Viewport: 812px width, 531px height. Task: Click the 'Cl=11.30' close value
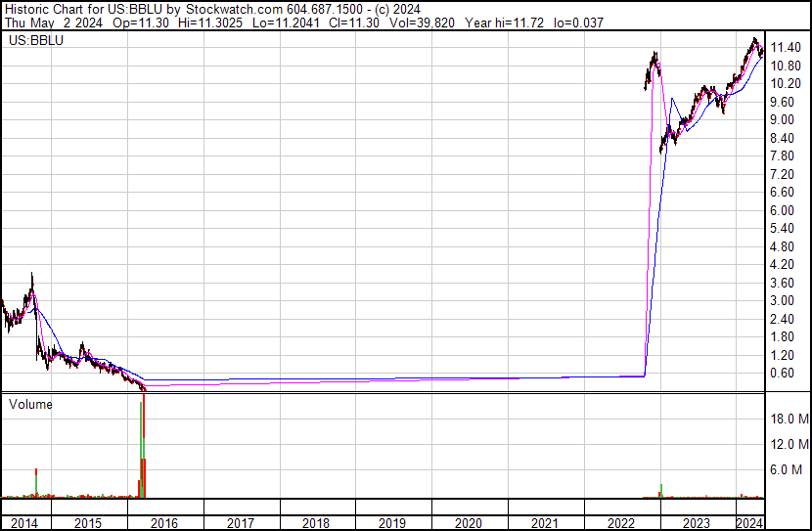coord(354,22)
